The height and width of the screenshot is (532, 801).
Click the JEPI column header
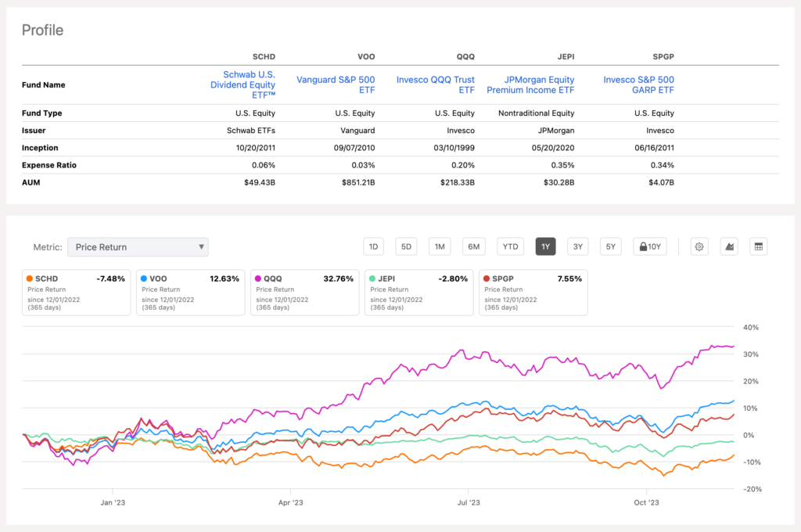click(566, 57)
